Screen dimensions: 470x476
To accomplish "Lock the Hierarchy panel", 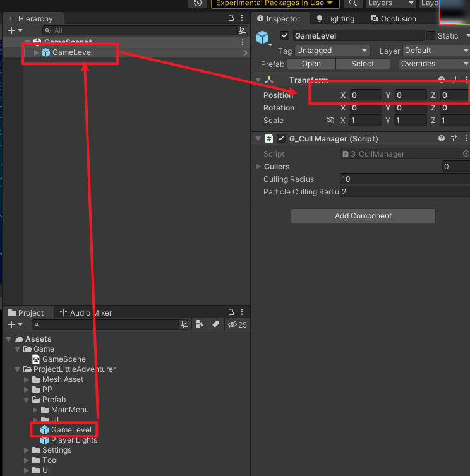I will 232,19.
